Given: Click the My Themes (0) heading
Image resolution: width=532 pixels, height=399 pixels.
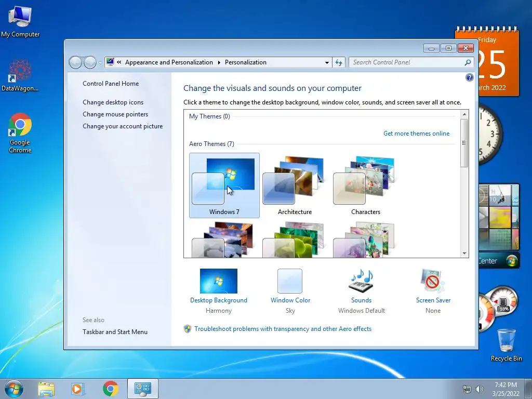Looking at the screenshot, I should pyautogui.click(x=209, y=116).
